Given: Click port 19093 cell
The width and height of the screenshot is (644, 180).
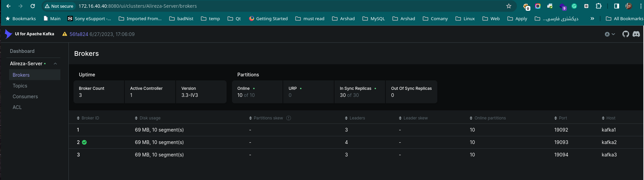Looking at the screenshot, I should (x=561, y=142).
